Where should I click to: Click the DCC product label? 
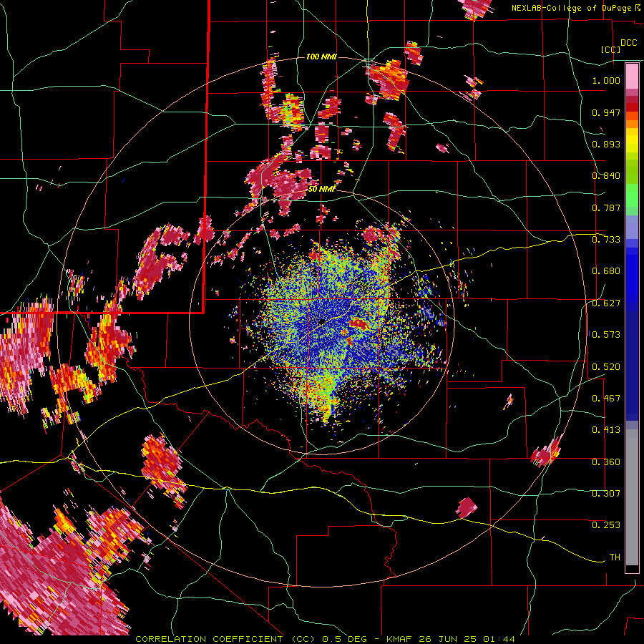(629, 43)
